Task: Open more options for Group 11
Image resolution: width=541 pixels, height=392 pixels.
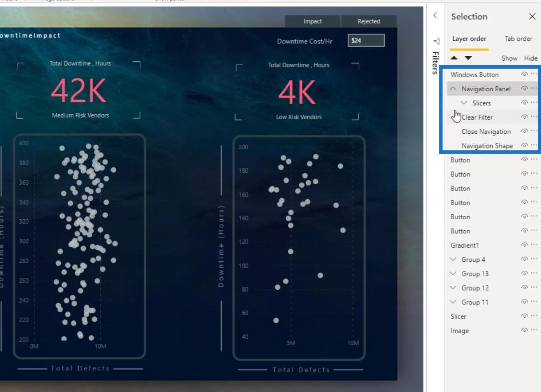Action: [x=534, y=302]
